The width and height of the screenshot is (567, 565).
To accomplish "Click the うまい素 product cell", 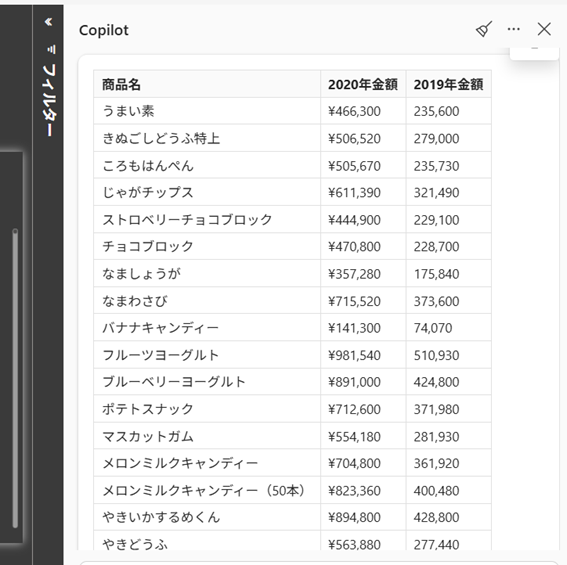I will point(207,111).
